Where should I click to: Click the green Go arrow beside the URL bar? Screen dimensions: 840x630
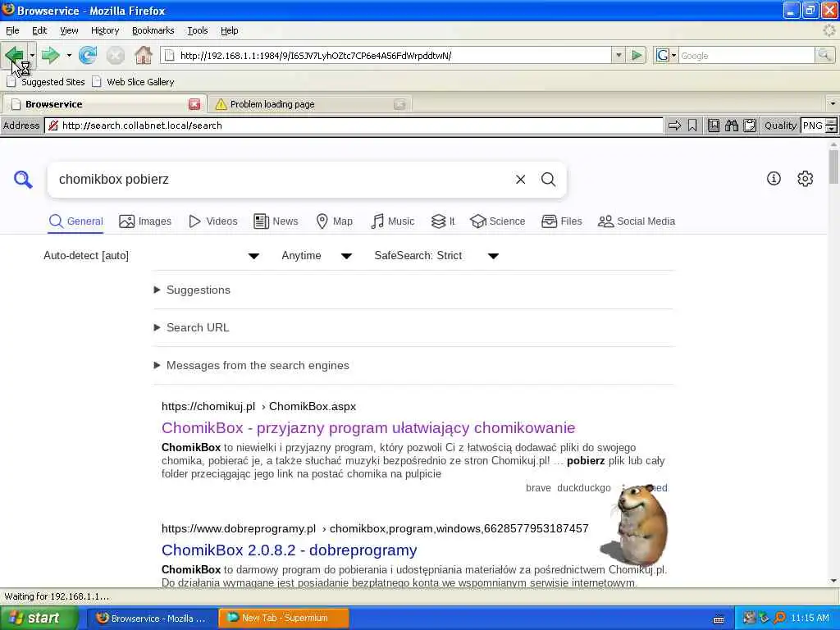(637, 55)
